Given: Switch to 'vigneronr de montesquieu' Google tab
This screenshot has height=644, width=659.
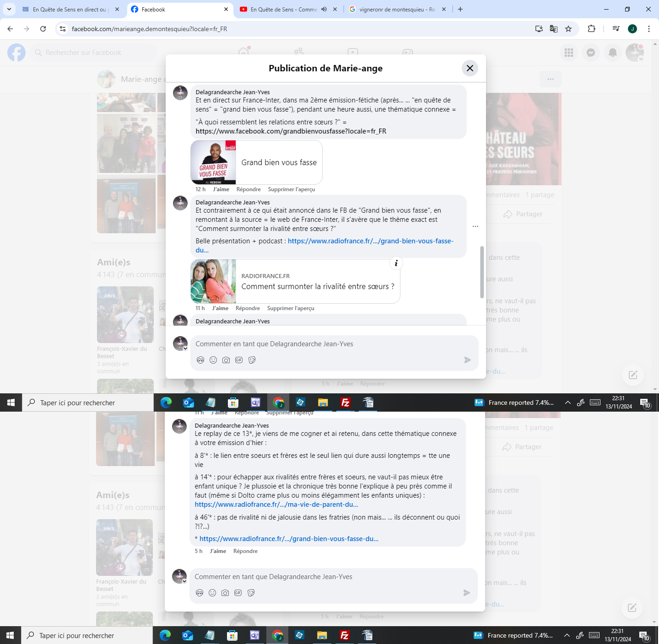Looking at the screenshot, I should (397, 9).
